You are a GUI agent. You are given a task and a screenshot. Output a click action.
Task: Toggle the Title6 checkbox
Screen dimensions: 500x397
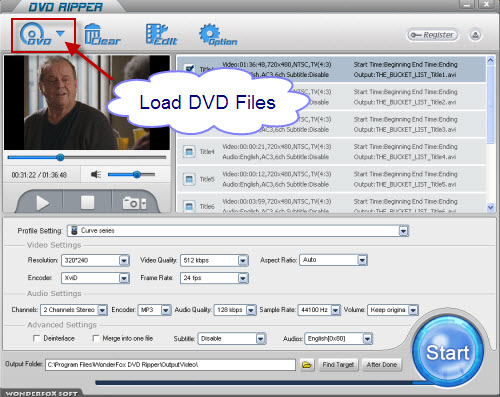[x=189, y=206]
